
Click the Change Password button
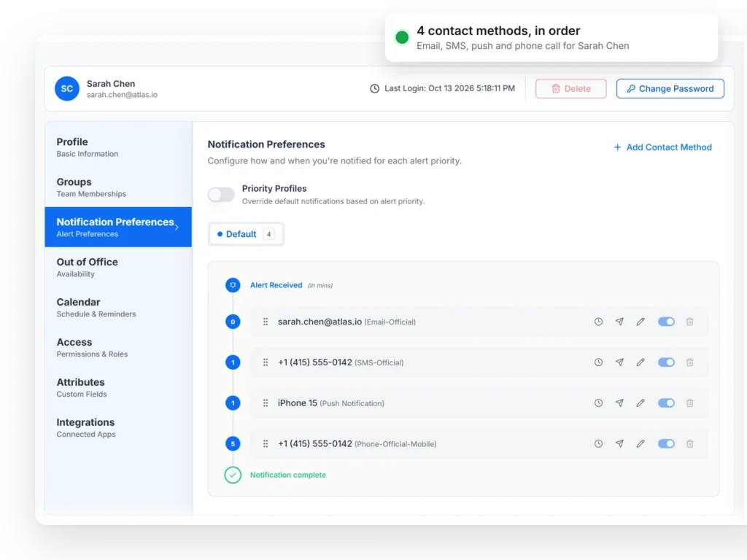point(670,88)
